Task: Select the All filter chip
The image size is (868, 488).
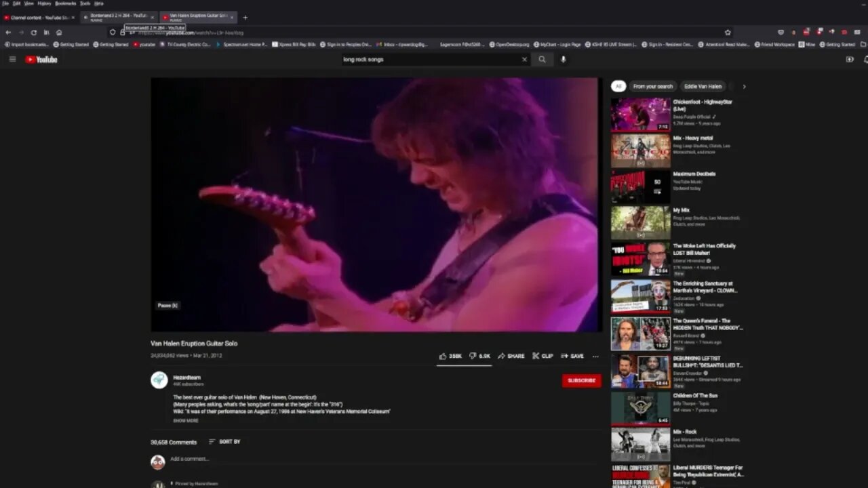Action: (618, 86)
